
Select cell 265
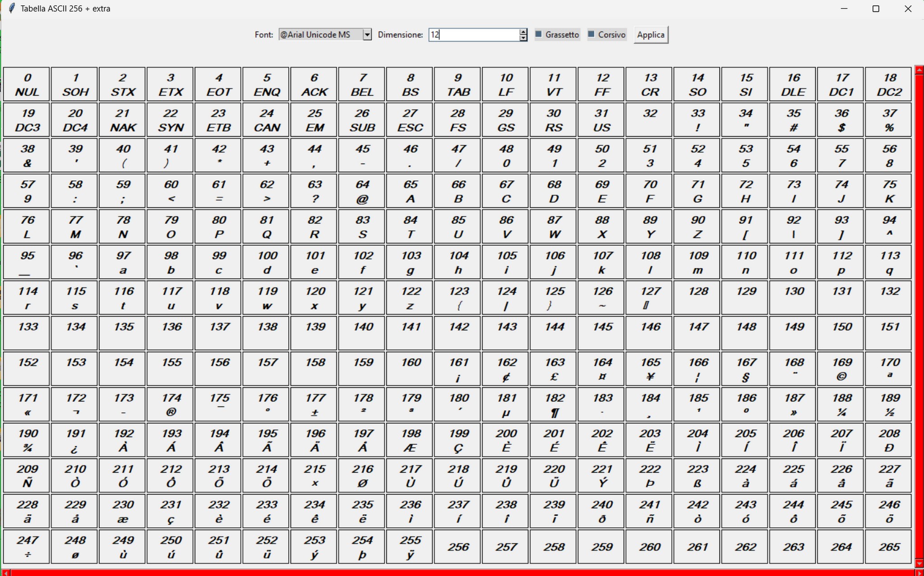click(889, 548)
